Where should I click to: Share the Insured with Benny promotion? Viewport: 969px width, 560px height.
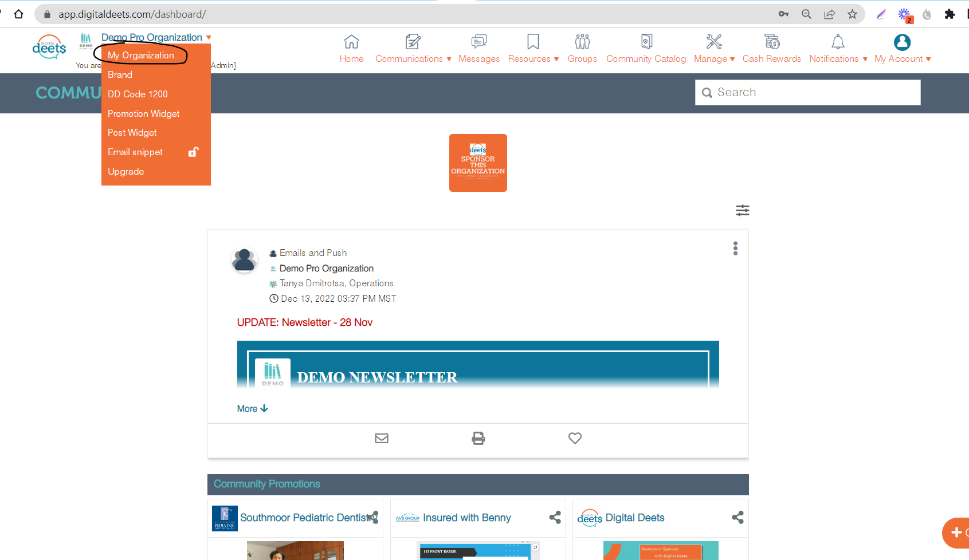point(555,518)
